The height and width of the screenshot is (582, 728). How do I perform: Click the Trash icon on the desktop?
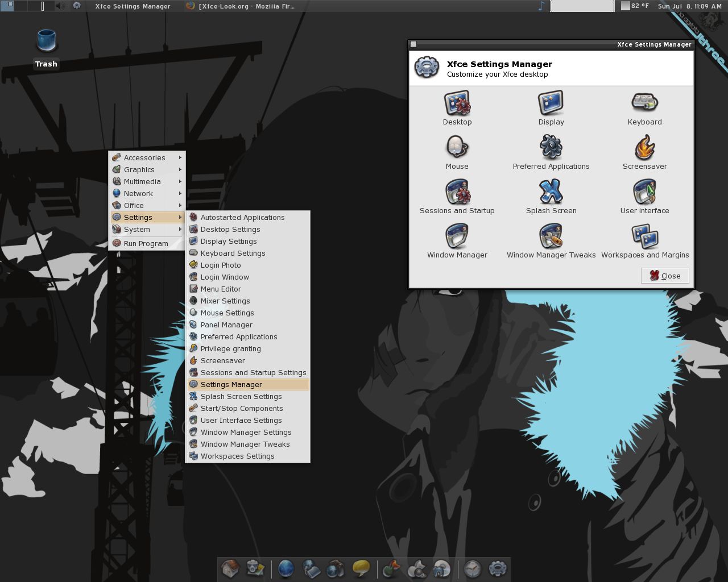(46, 41)
